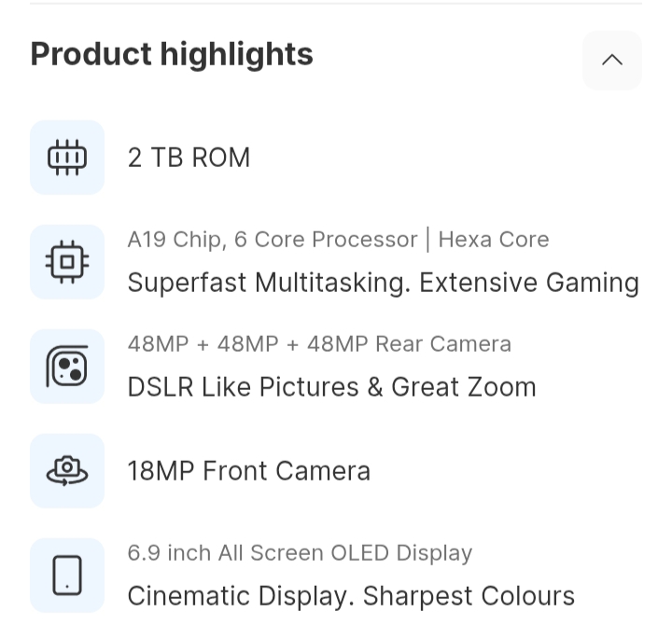Screen dimensions: 672x639
Task: Click the Extensive Gaming text
Action: 529,283
